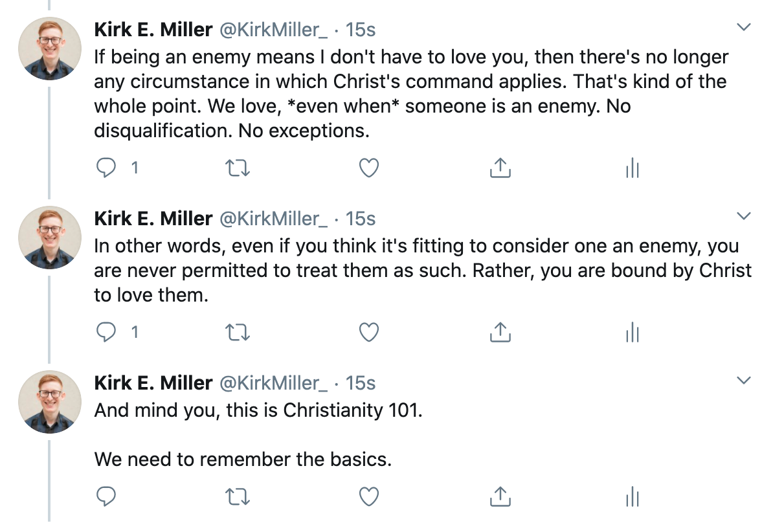Screen dimensions: 773x532
Task: Open the first tweet's more options chevron
Action: point(745,27)
